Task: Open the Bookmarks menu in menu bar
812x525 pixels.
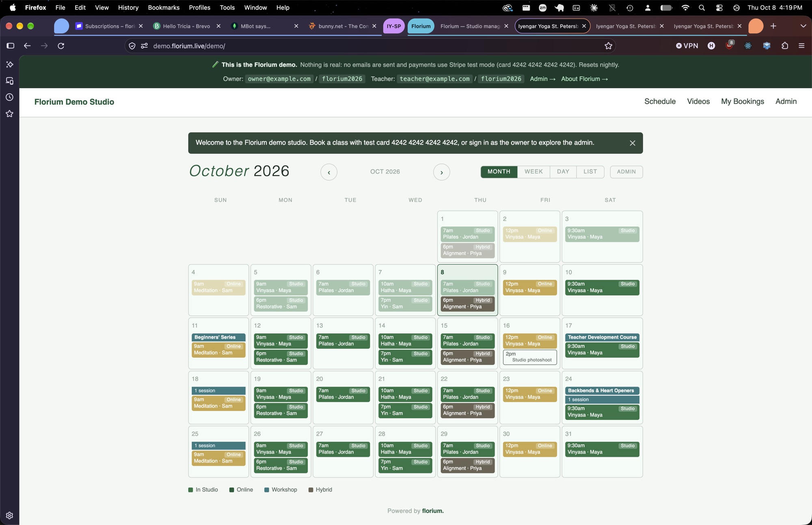Action: click(164, 8)
